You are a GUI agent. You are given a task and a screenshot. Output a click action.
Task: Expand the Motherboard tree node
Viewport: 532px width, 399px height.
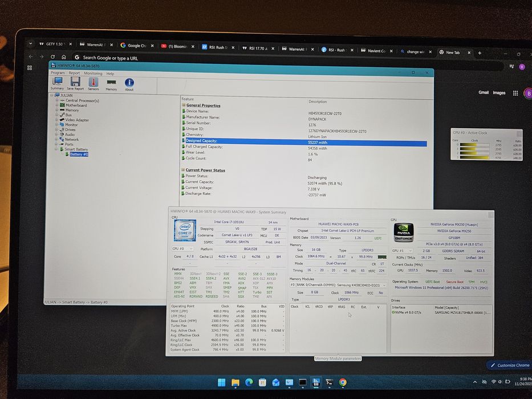[57, 105]
